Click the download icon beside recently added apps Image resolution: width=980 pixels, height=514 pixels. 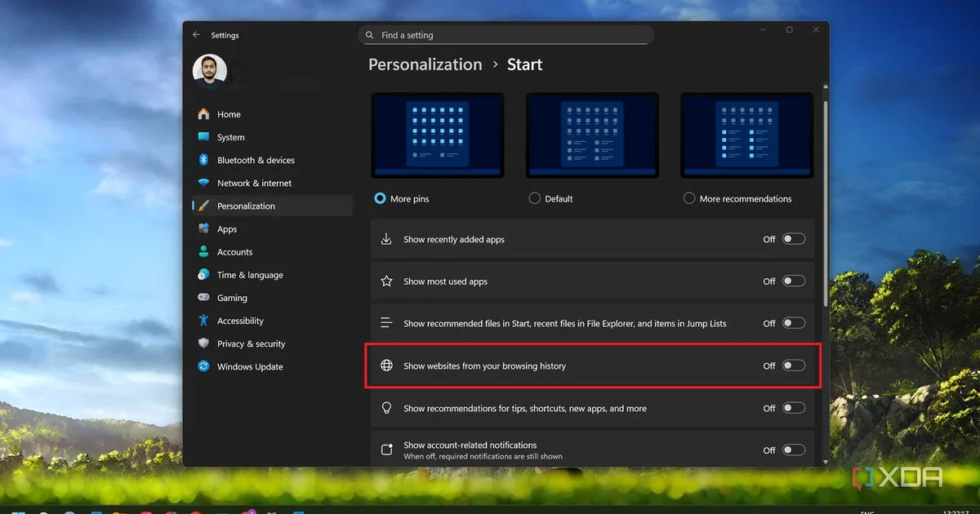[387, 239]
